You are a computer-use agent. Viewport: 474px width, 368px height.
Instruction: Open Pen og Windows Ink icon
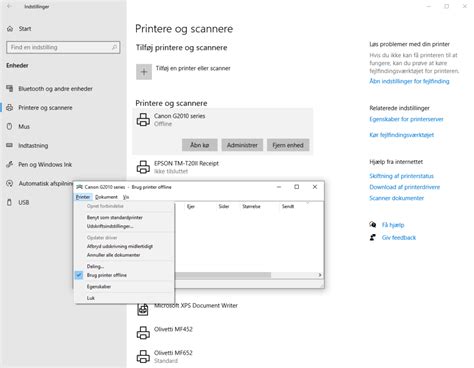[x=10, y=164]
